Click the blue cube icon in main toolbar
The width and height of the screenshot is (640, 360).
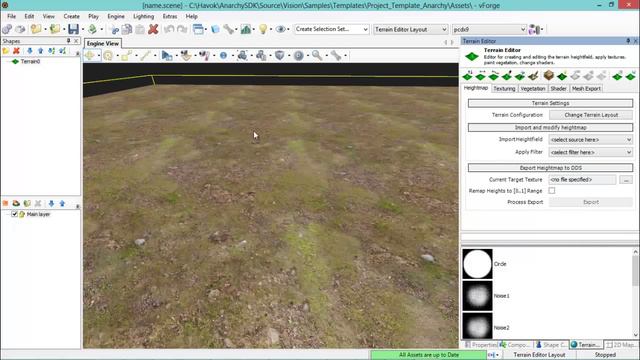point(215,29)
